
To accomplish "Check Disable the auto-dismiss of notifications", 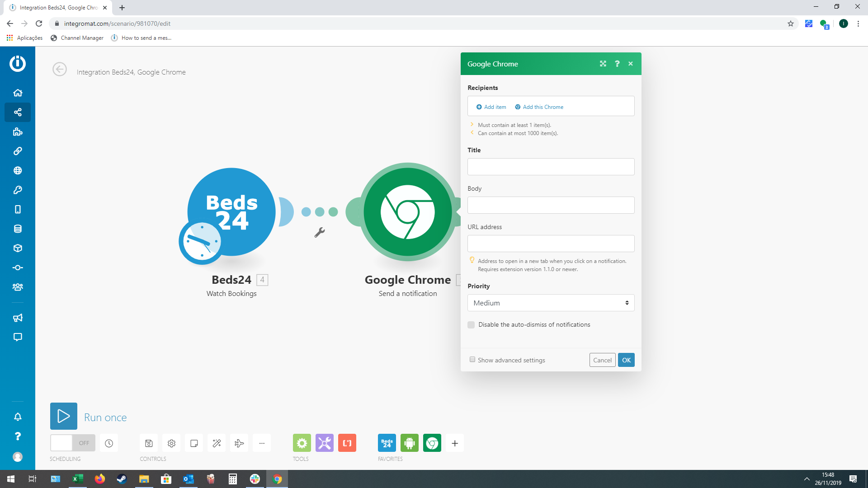I will tap(471, 325).
